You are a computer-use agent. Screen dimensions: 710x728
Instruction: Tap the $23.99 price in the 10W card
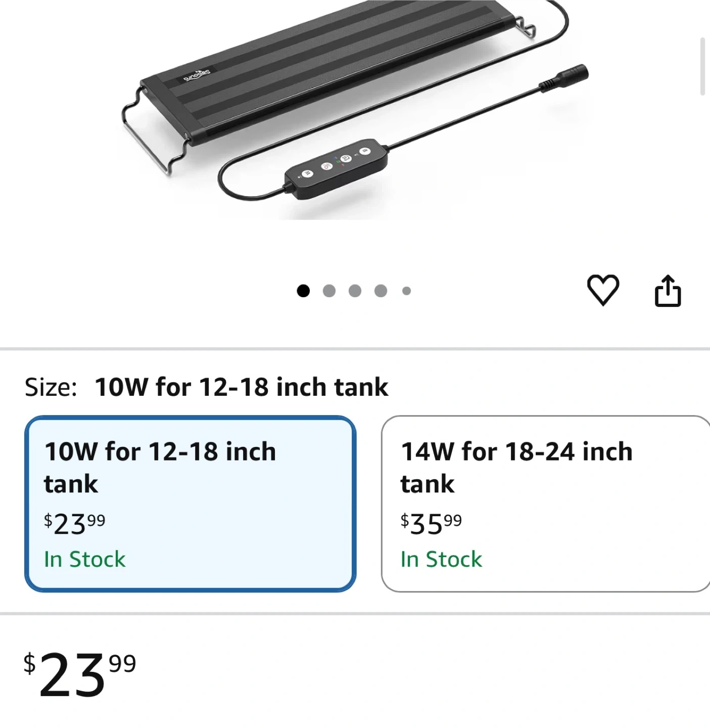pos(74,524)
